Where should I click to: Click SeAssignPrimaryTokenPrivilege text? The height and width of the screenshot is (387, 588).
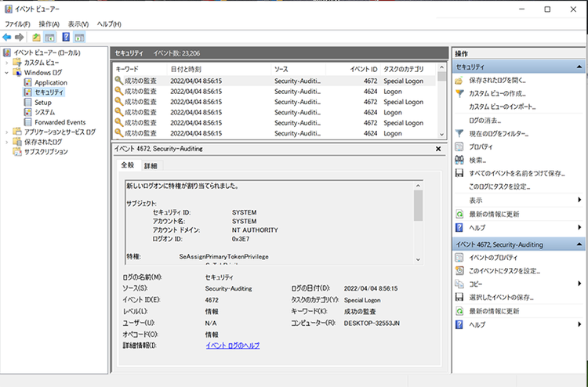coord(224,257)
